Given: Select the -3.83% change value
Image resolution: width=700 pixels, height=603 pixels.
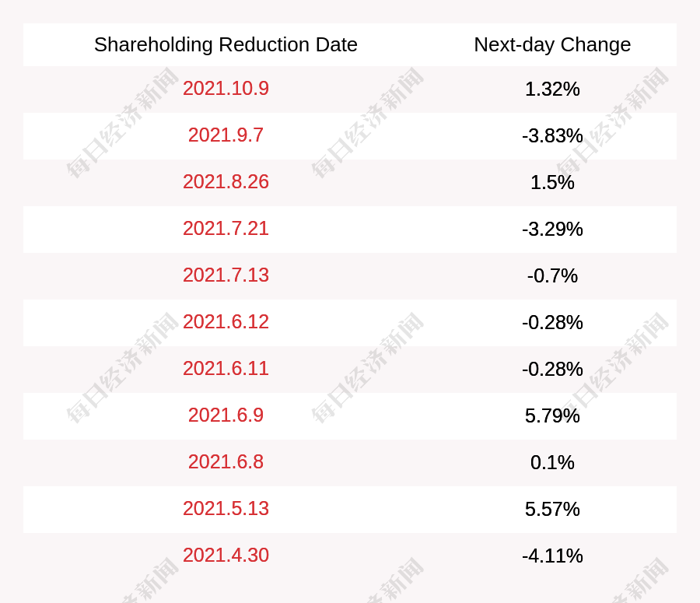Looking at the screenshot, I should pos(552,136).
